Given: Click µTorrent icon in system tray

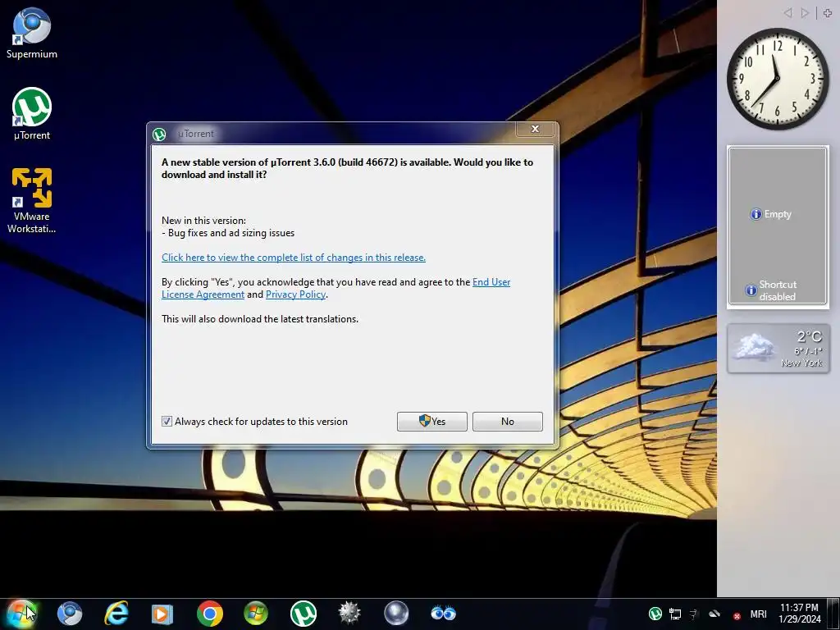Looking at the screenshot, I should [655, 614].
